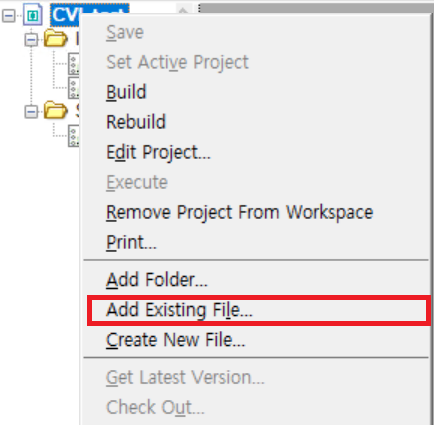
Task: Select the second yellow folder icon
Action: click(x=56, y=110)
